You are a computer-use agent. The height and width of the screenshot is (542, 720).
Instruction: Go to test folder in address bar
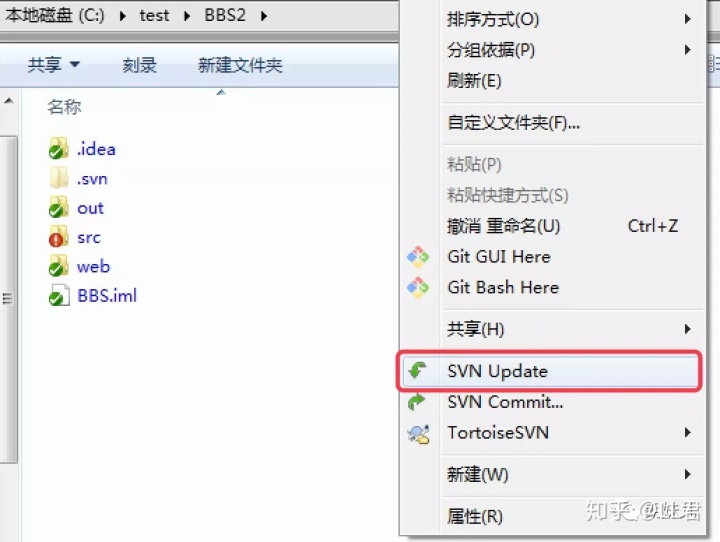pos(154,16)
